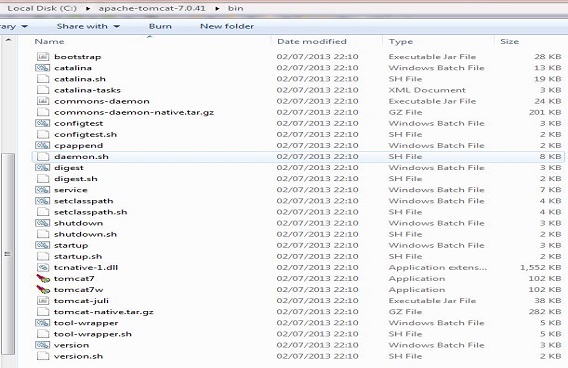Select the configtest batch file icon
This screenshot has width=568, height=368.
coord(42,123)
